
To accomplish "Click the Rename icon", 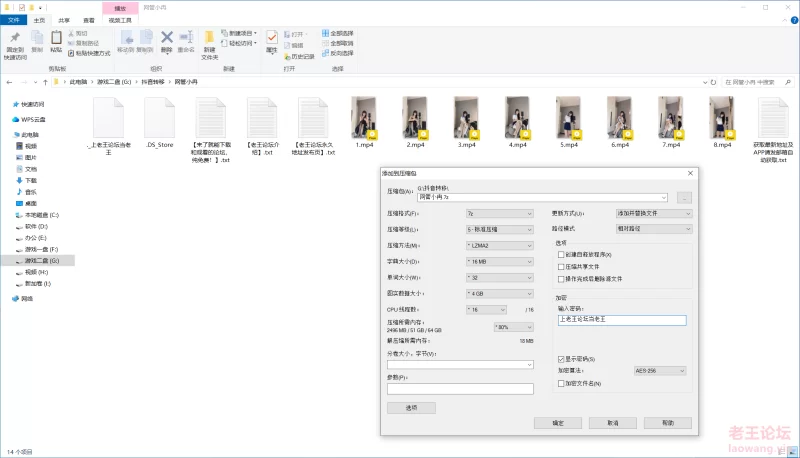I will (x=186, y=37).
